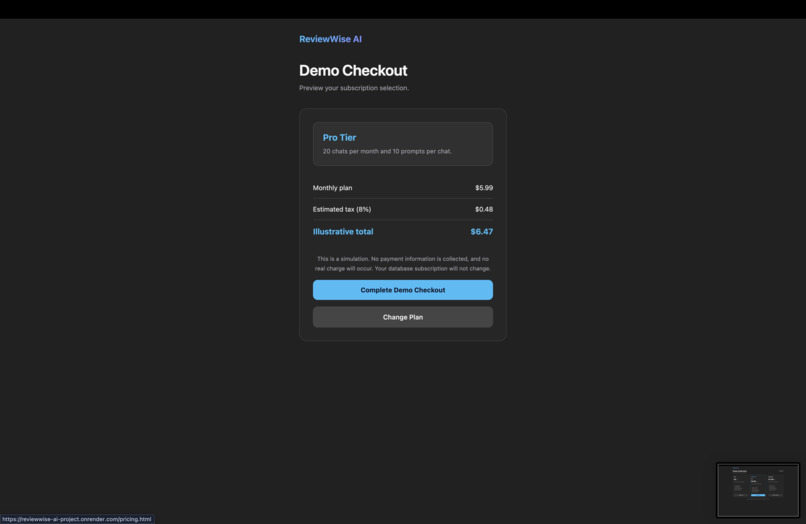Select the Pro Tier plan card

(x=402, y=144)
